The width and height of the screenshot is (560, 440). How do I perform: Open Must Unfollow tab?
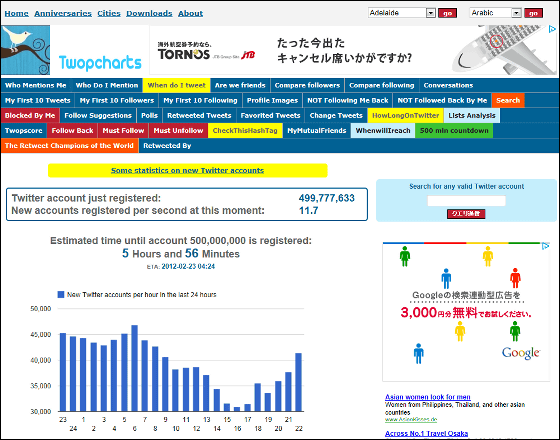point(178,130)
